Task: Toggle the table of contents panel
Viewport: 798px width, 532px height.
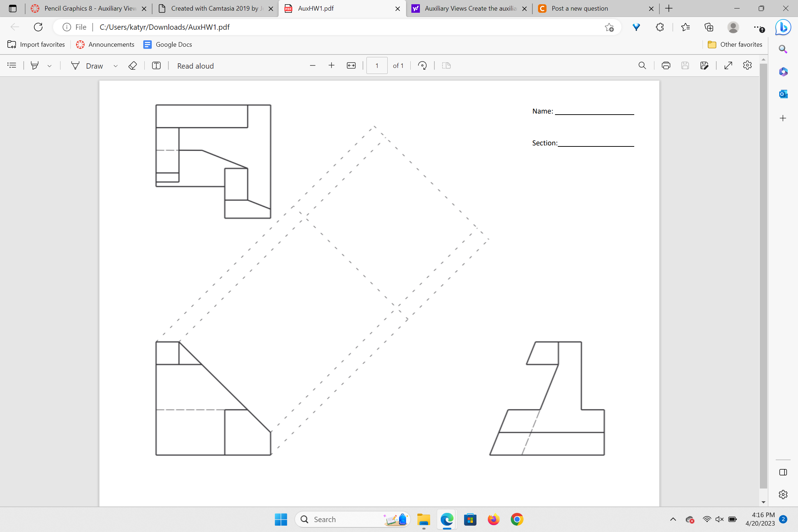Action: tap(12, 66)
